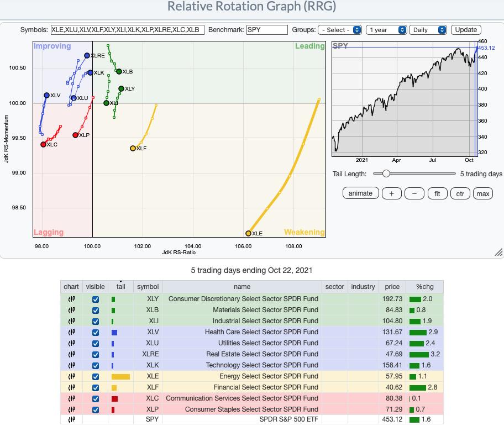Toggle the XLC visible checkbox

click(96, 399)
